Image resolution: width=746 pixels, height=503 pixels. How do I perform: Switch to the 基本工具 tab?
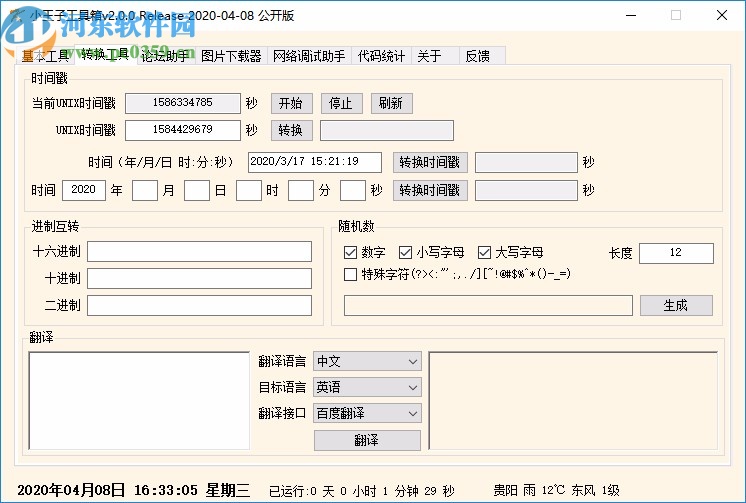[x=46, y=56]
